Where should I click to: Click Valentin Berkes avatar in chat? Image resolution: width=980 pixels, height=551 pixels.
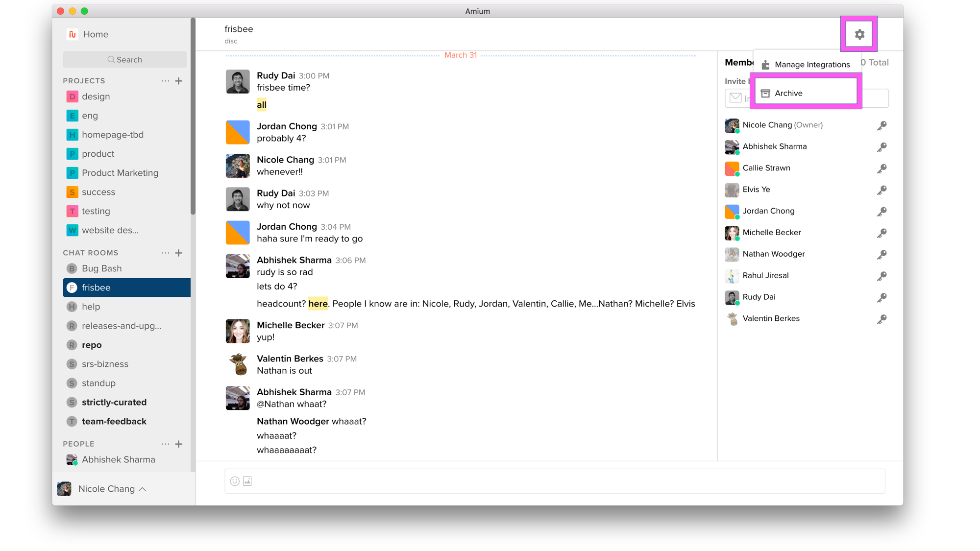point(238,364)
